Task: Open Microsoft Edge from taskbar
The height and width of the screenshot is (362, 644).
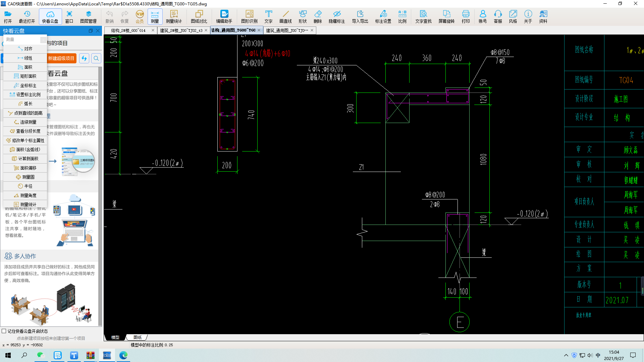Action: click(123, 355)
